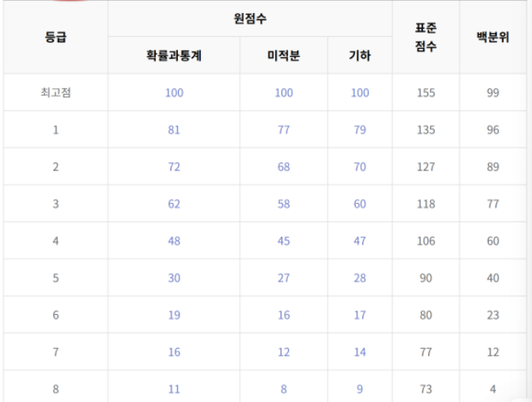The height and width of the screenshot is (402, 532).
Task: Select grade 2 label in 등급 column
Action: tap(55, 166)
